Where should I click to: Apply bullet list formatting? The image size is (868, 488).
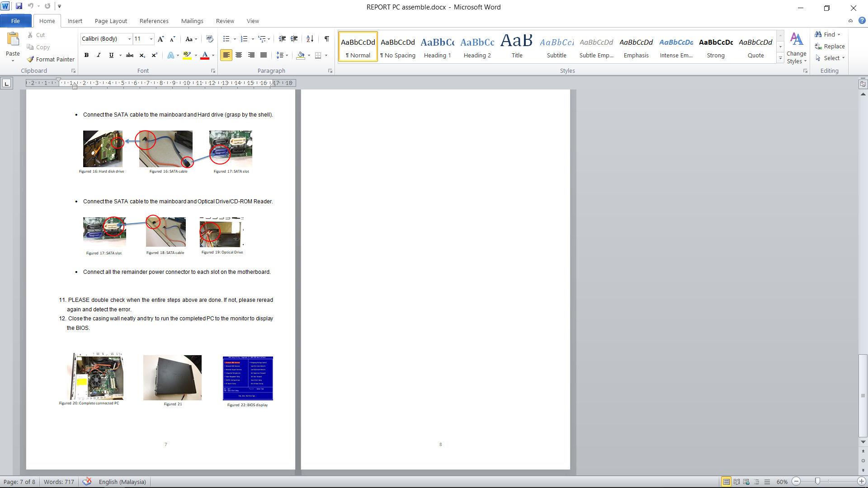click(x=226, y=39)
